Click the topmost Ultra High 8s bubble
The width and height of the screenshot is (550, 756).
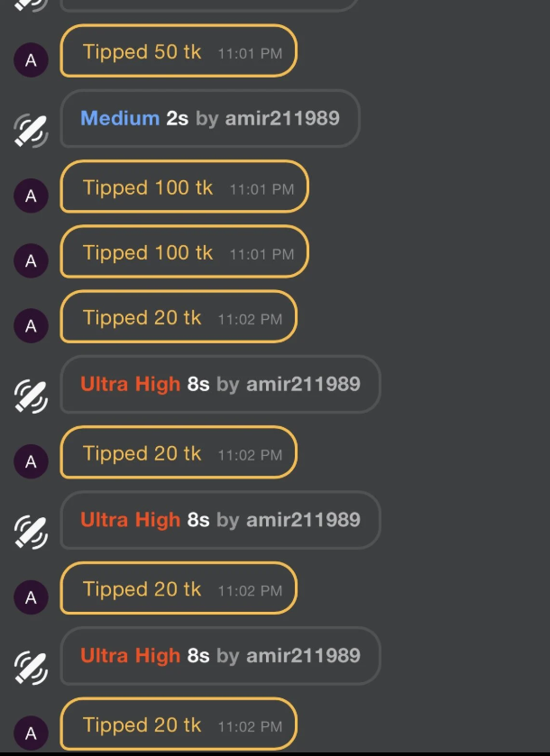click(x=220, y=384)
